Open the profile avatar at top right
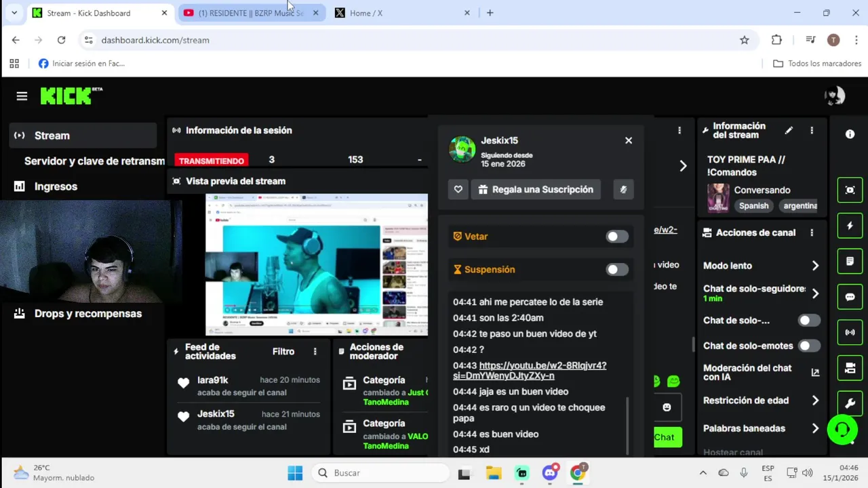Image resolution: width=868 pixels, height=488 pixels. point(835,96)
